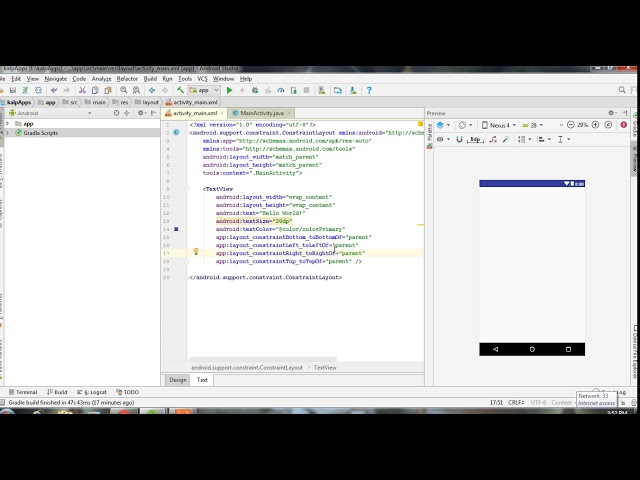Open the Nexus 4 device dropdown
The height and width of the screenshot is (480, 640).
pos(499,125)
